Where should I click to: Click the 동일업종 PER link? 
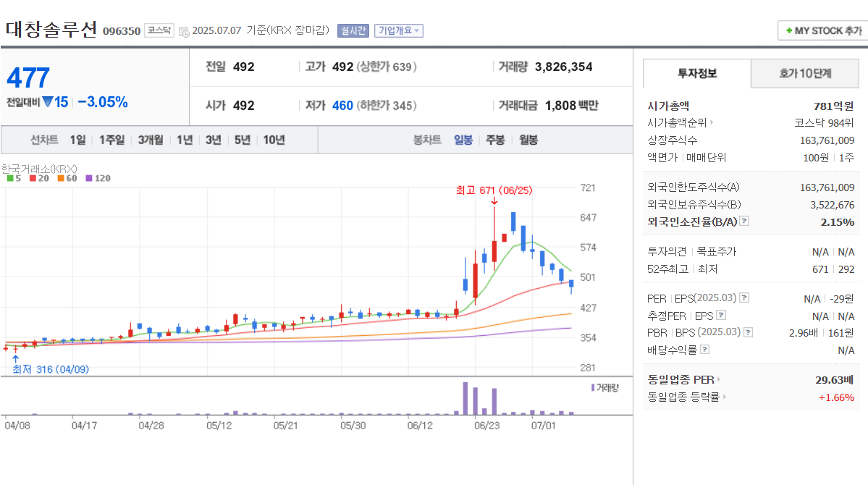pos(681,379)
